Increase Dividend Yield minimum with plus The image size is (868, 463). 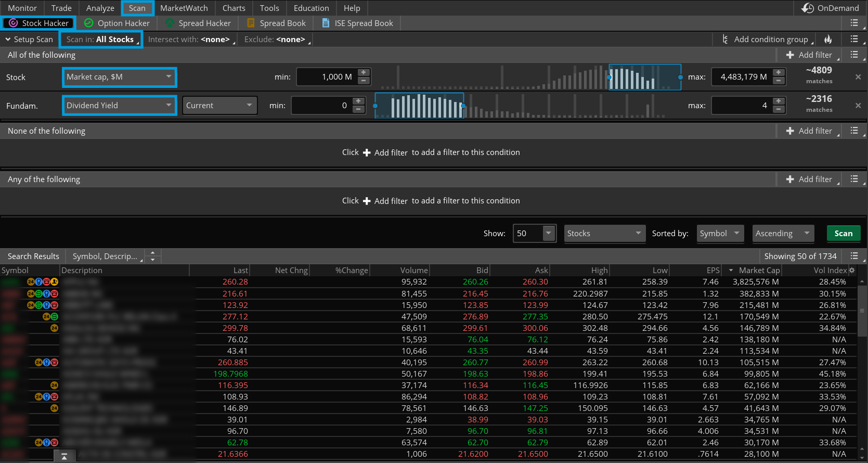pyautogui.click(x=358, y=101)
